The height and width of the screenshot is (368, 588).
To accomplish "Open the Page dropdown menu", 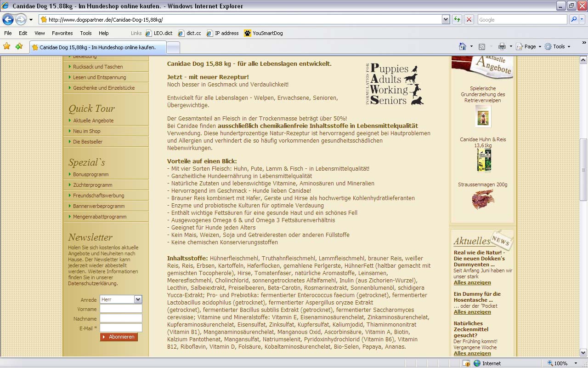I will tap(529, 46).
